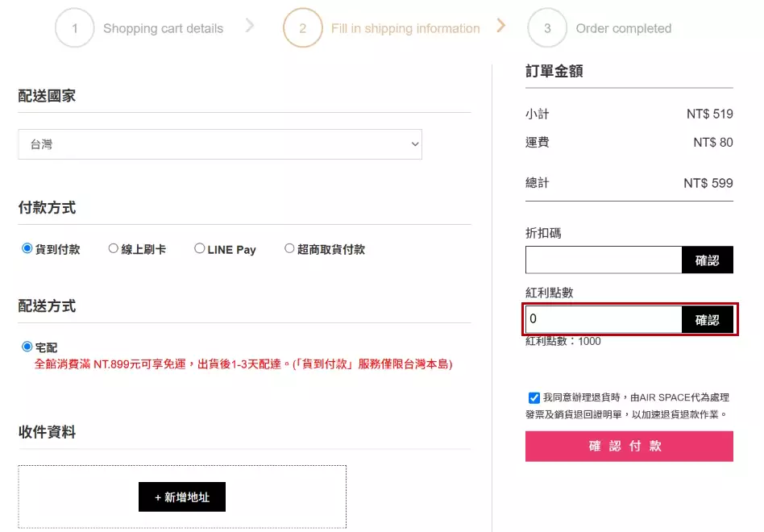Screen dimensions: 764x532
Task: Pick 超商取貨付款 payment option
Action: tap(289, 249)
